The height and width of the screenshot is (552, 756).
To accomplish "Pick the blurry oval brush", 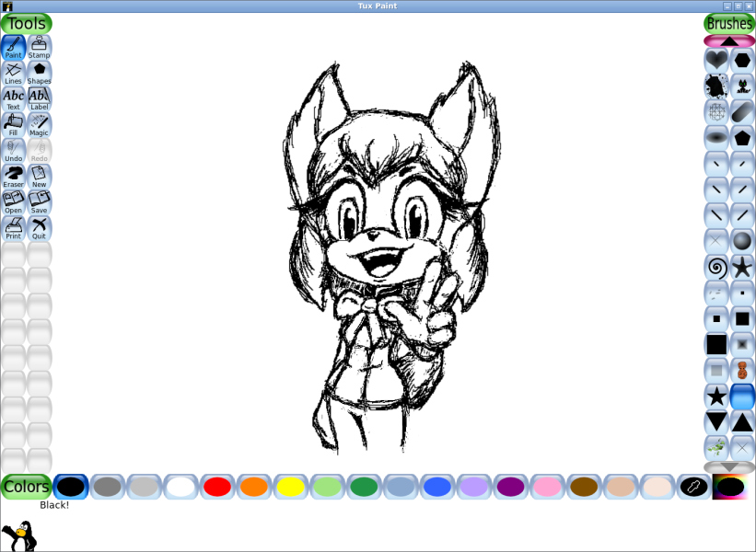I will pyautogui.click(x=716, y=138).
